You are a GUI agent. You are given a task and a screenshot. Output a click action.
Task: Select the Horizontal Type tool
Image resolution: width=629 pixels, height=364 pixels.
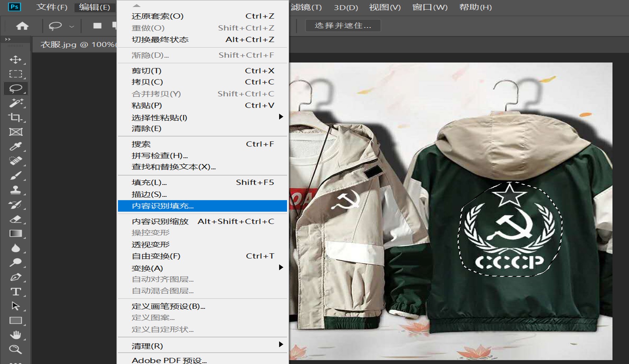pos(16,292)
